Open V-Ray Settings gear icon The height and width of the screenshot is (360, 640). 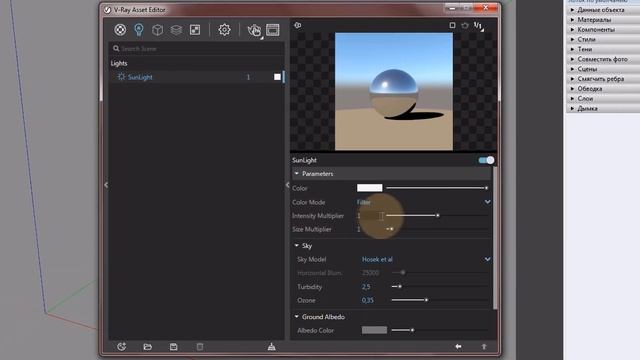point(224,30)
